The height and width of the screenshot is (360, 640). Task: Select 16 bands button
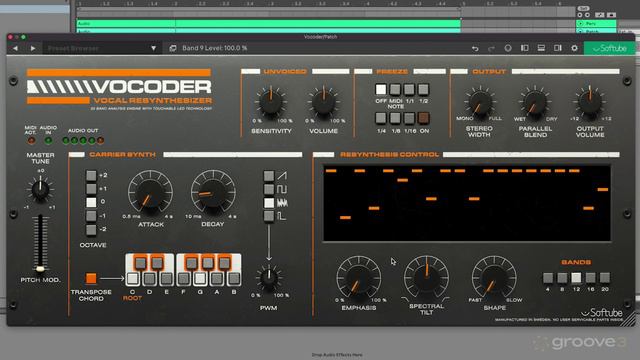click(x=591, y=278)
